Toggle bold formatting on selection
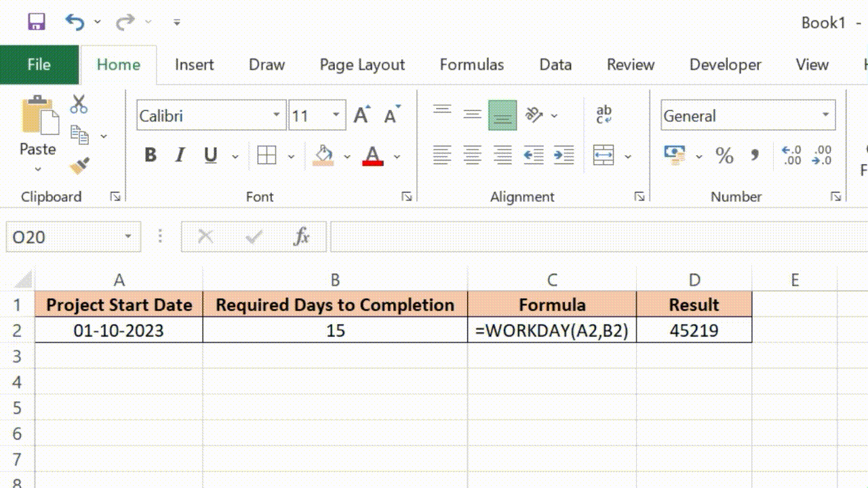The image size is (868, 488). [150, 155]
